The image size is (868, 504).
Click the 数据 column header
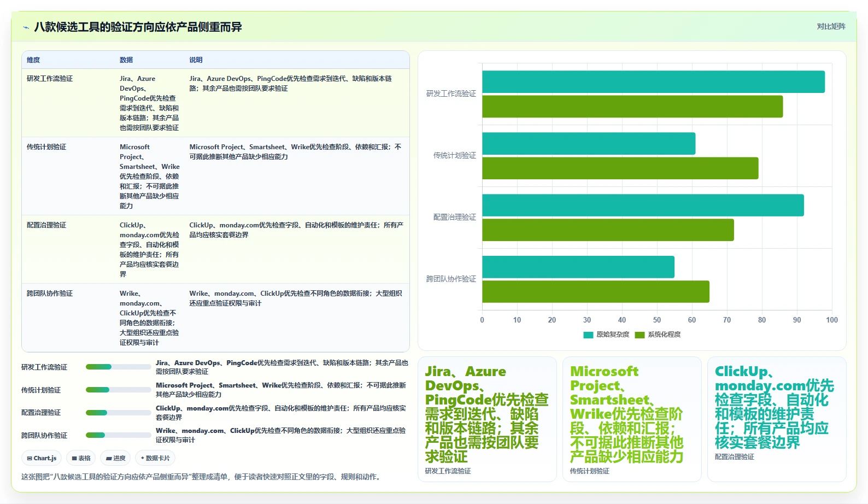click(x=126, y=60)
